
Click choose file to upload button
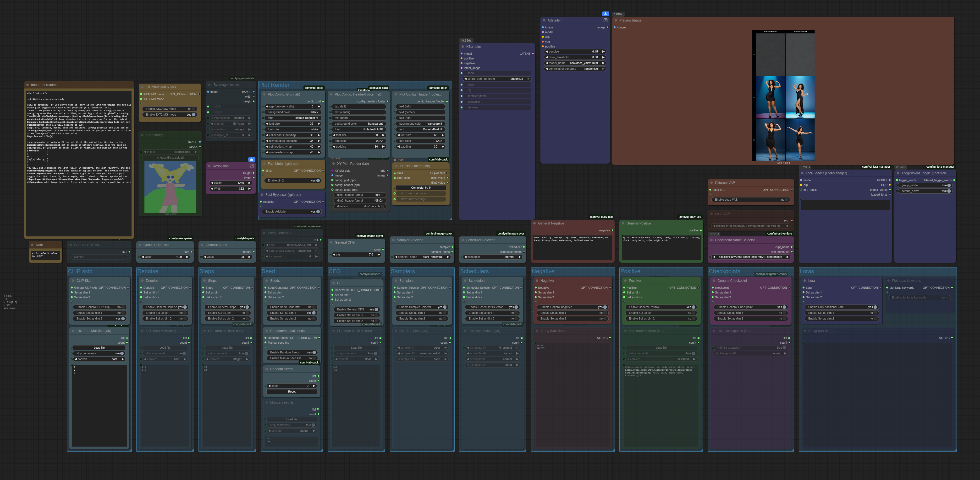coord(170,158)
